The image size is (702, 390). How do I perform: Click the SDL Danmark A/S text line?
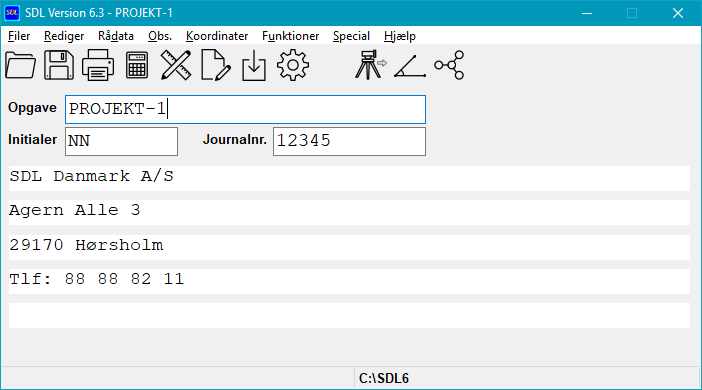(349, 178)
